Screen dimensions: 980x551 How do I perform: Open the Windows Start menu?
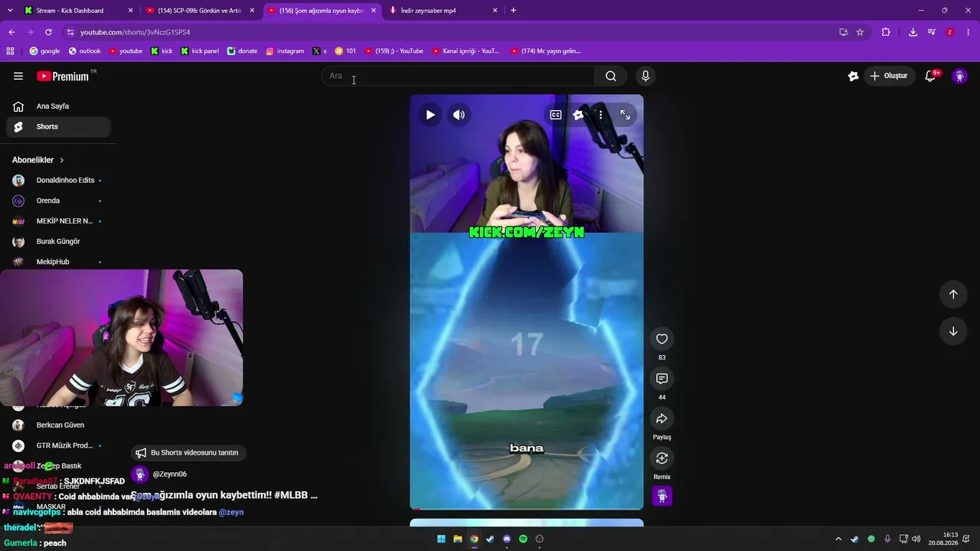[x=441, y=539]
